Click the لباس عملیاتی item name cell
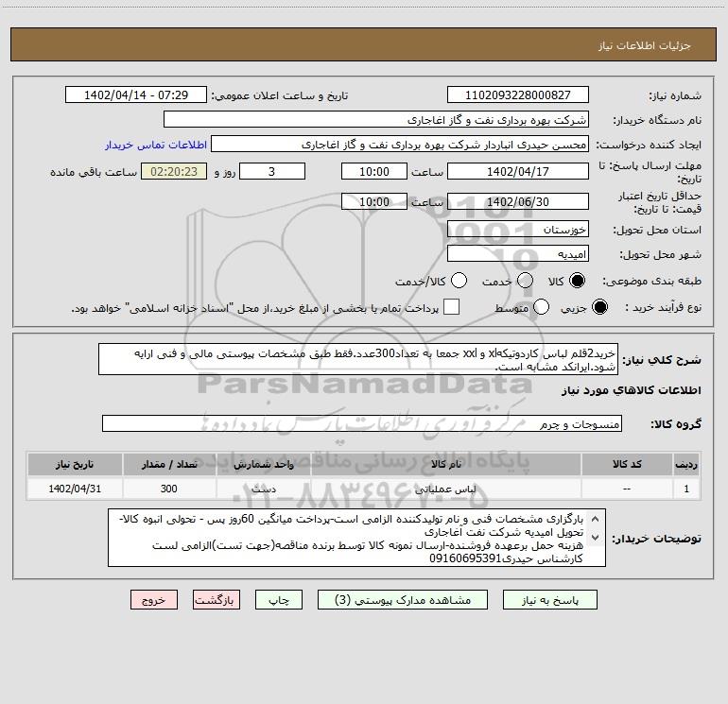This screenshot has height=704, width=728. pos(445,489)
